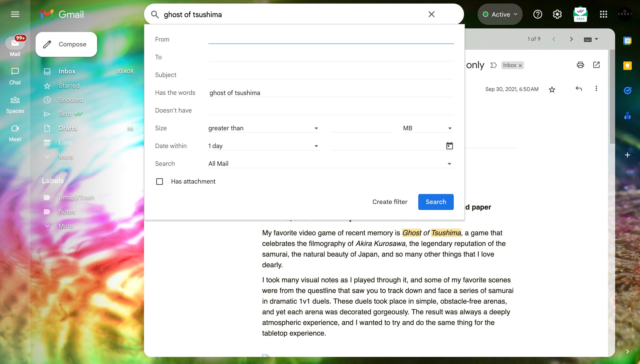Clear search with the X icon
The width and height of the screenshot is (640, 364).
point(431,14)
